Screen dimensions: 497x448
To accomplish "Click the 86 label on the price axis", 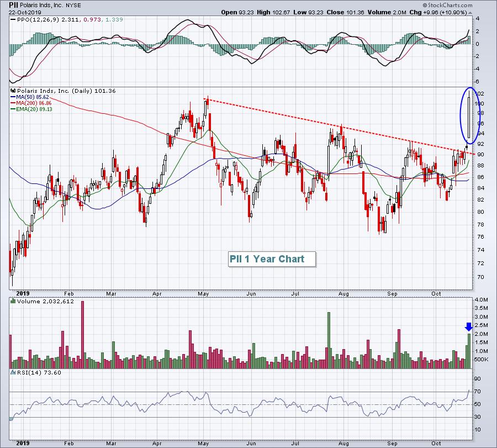I will (480, 177).
